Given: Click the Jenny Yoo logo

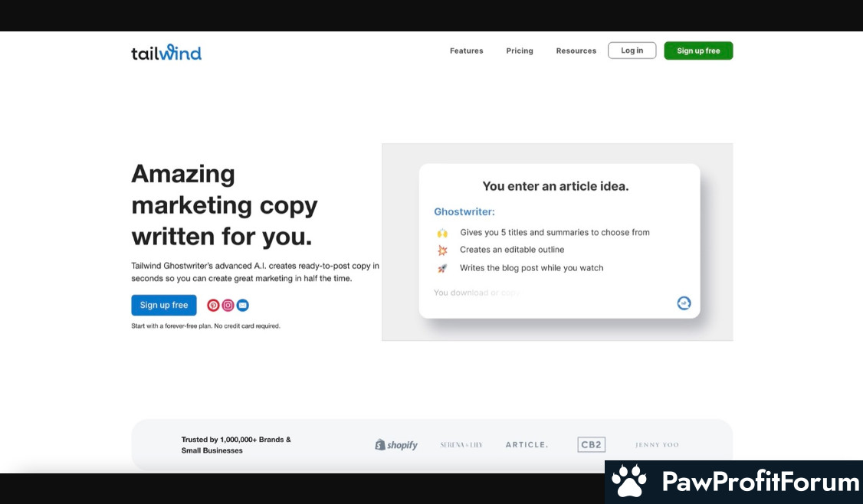Looking at the screenshot, I should (x=657, y=444).
